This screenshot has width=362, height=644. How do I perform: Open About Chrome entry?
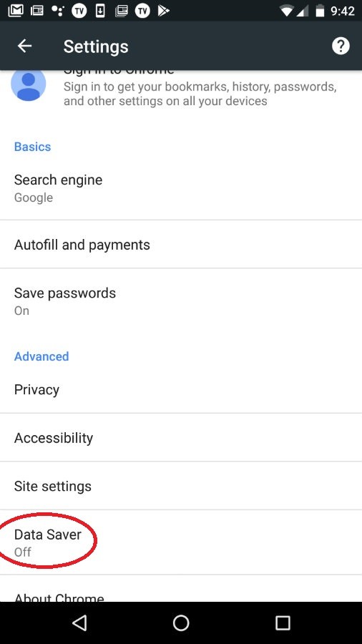click(x=181, y=589)
